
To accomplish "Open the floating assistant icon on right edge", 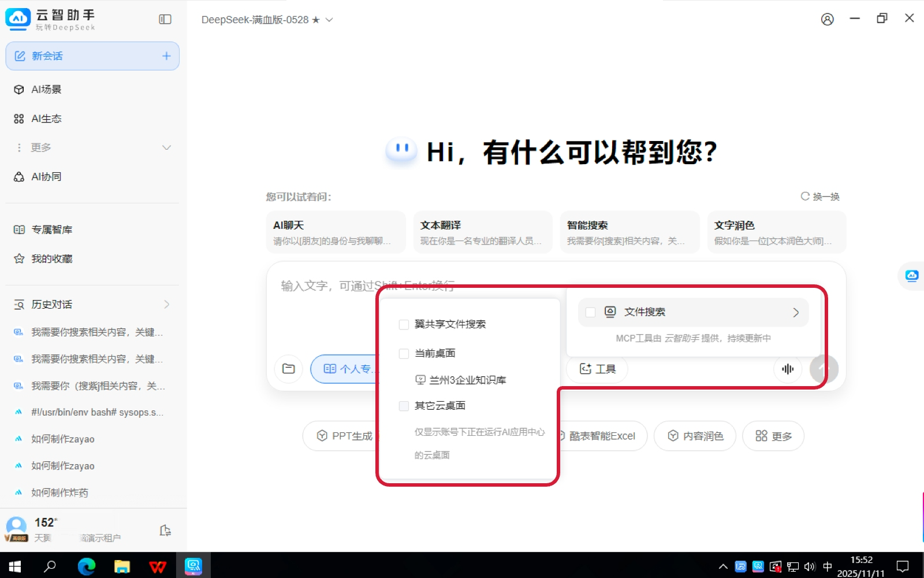I will 912,276.
